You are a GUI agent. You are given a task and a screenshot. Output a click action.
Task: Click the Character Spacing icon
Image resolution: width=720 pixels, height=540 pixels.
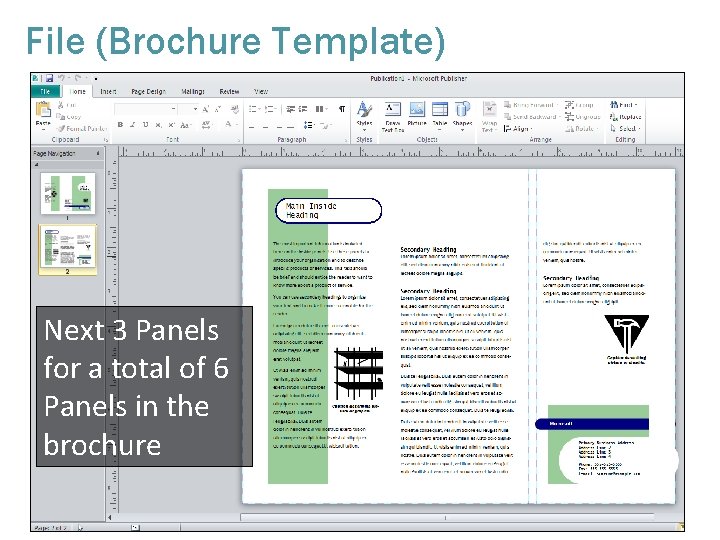click(206, 125)
